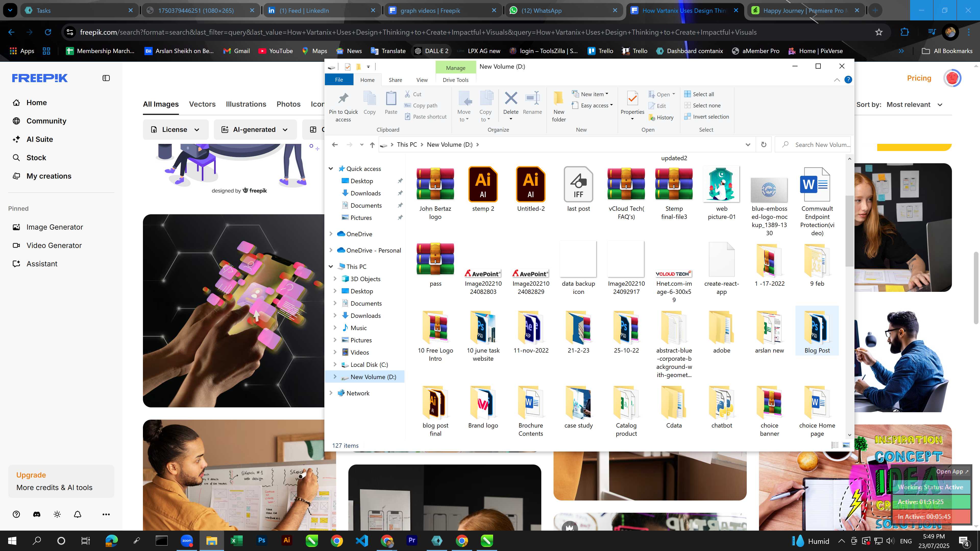Refresh the Explorer folder view
Viewport: 980px width, 551px height.
[764, 144]
